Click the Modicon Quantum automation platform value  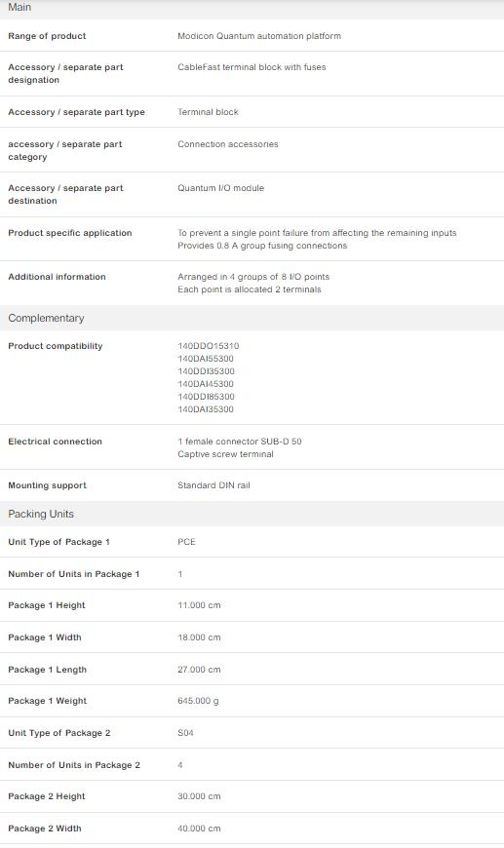point(259,36)
